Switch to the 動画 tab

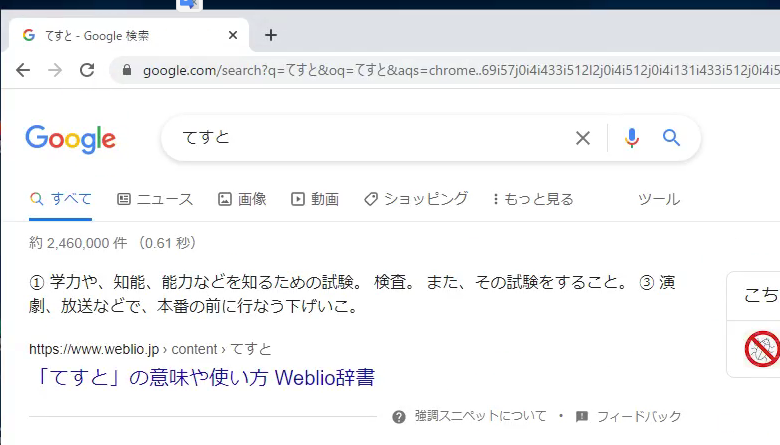point(315,199)
